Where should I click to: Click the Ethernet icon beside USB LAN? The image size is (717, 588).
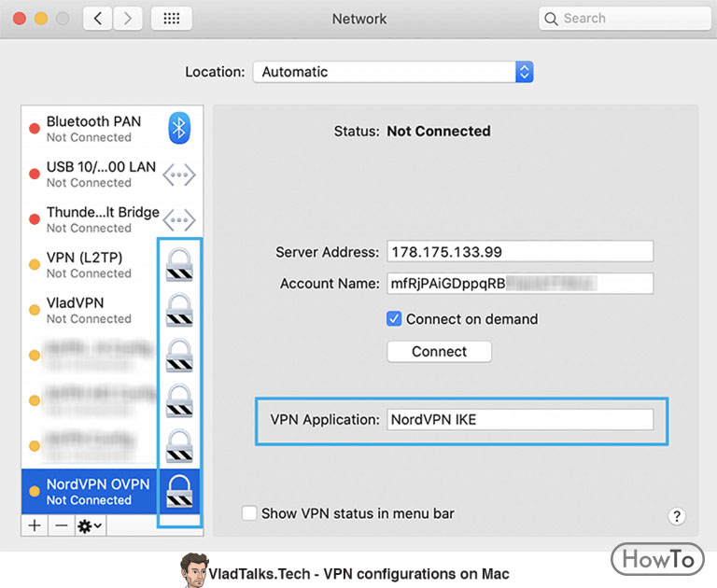(179, 175)
